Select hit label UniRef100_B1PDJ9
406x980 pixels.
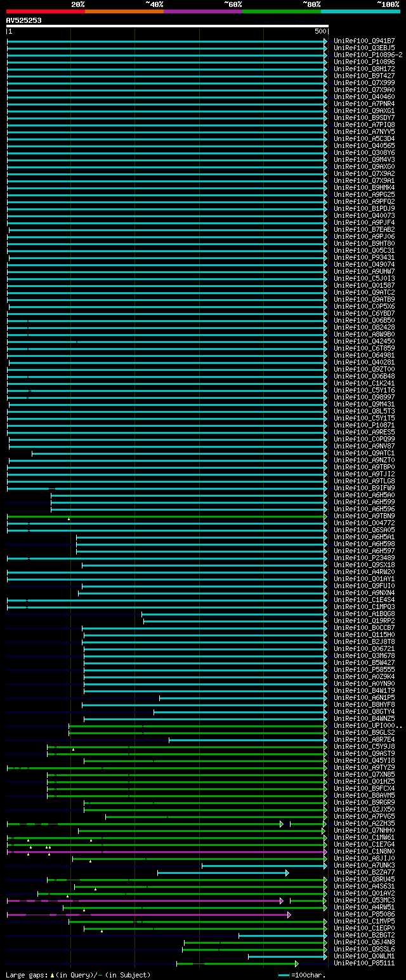[x=364, y=209]
